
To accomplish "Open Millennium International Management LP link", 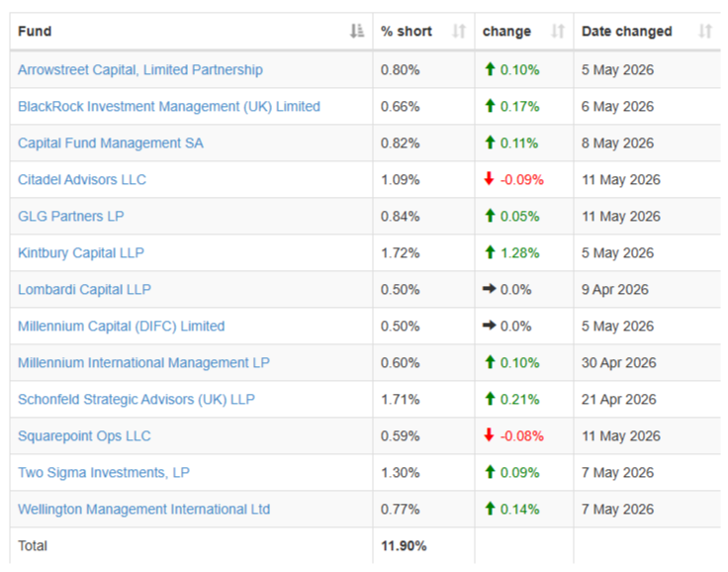I will [143, 363].
